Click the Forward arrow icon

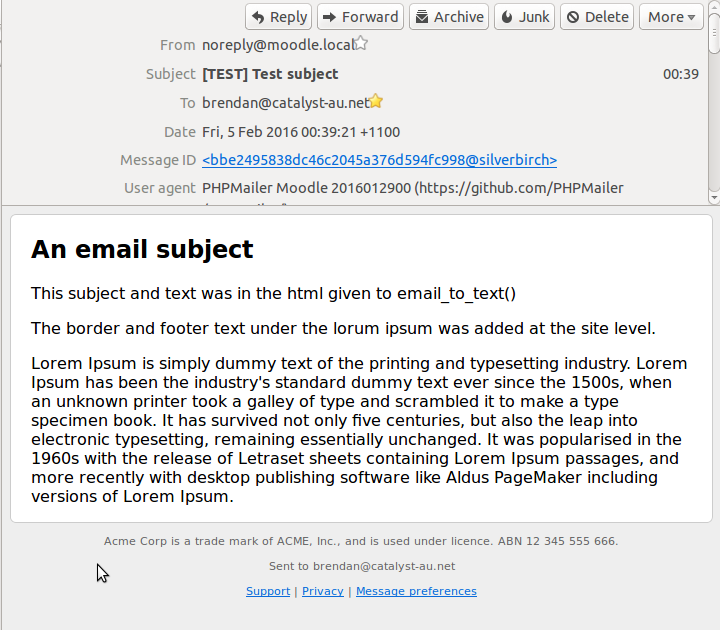tap(329, 17)
